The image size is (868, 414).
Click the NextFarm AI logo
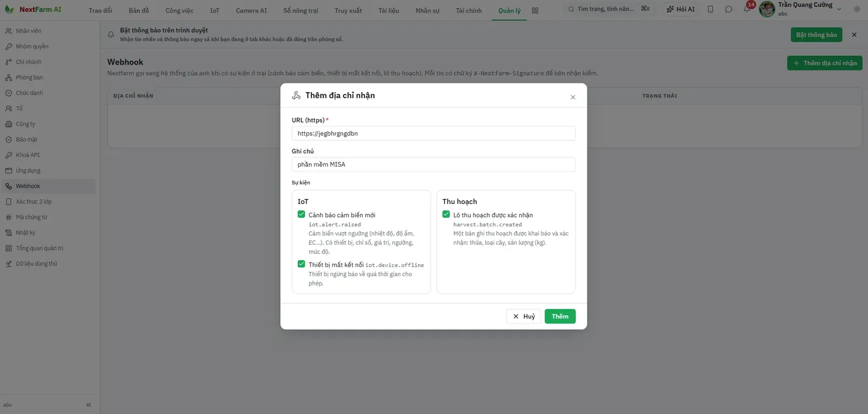[x=33, y=10]
